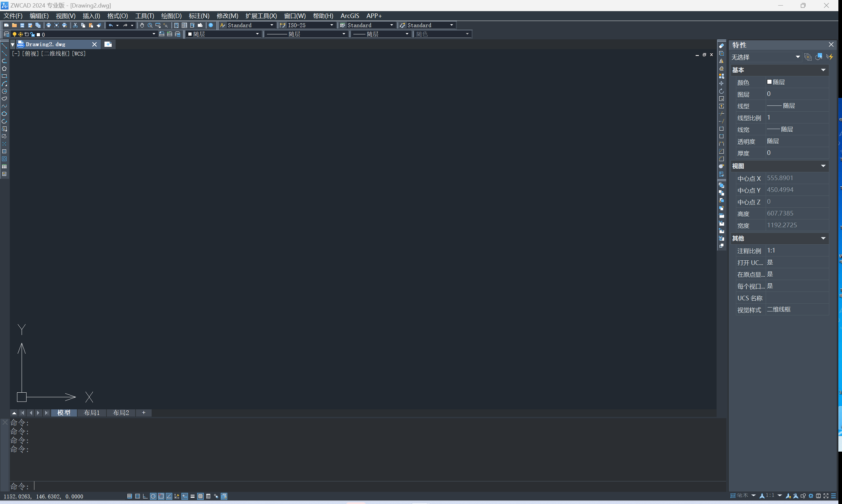Click the full screen arrows icon
The image size is (842, 504).
(x=826, y=496)
